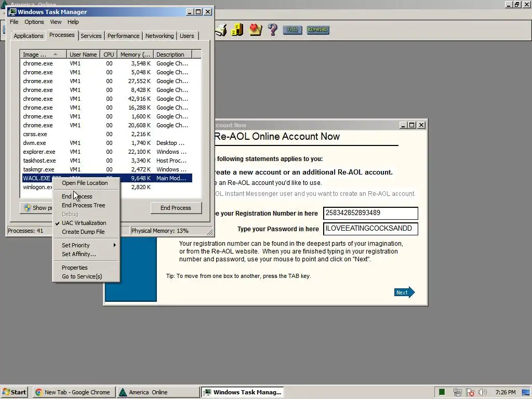Image resolution: width=532 pixels, height=399 pixels.
Task: Click the Next arrow in Re-AOL dialog
Action: (x=404, y=292)
